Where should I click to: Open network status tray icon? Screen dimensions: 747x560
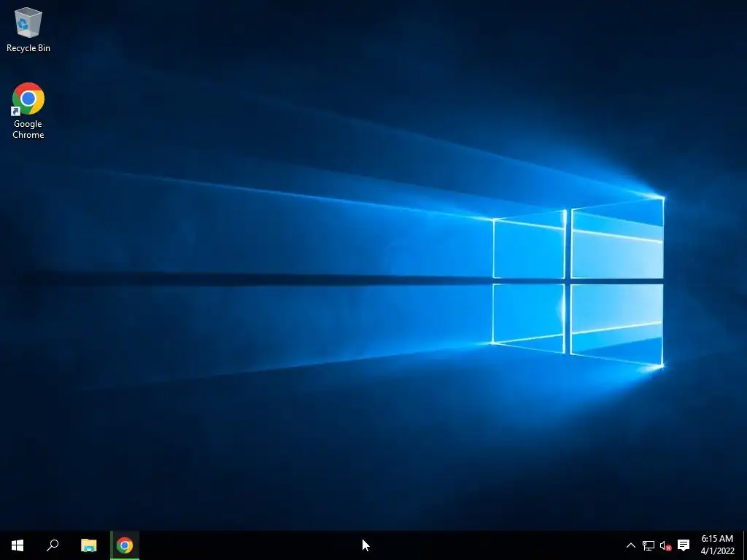tap(649, 545)
